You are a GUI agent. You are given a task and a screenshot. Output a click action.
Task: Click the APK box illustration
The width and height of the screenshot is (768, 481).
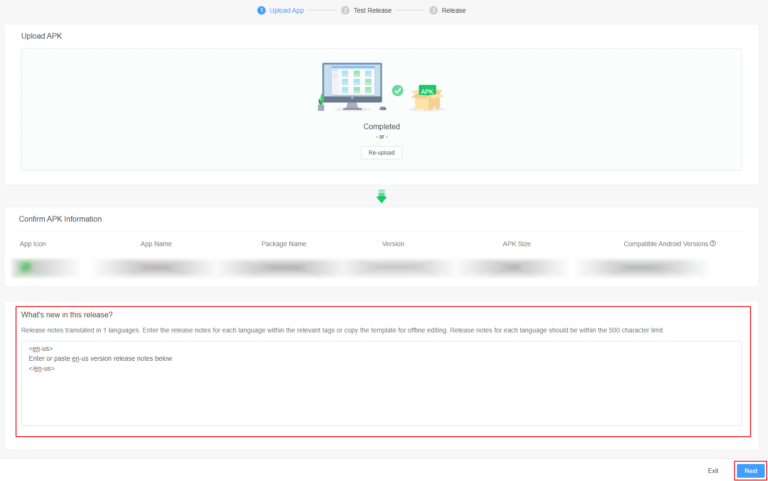[x=427, y=96]
